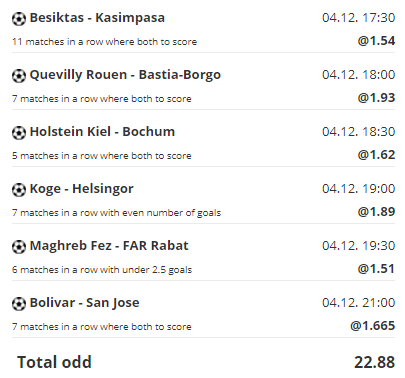Select the @1.93 odds value
This screenshot has width=405, height=378.
[376, 98]
